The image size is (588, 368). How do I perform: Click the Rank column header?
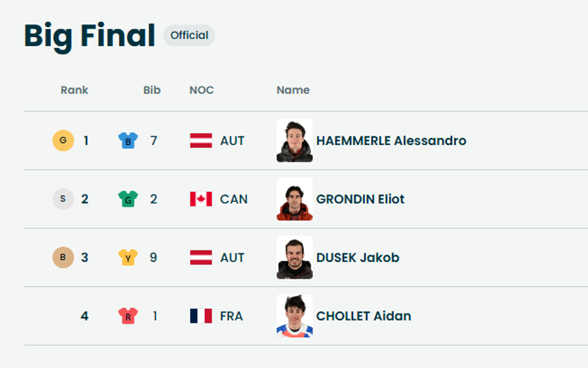pyautogui.click(x=74, y=90)
